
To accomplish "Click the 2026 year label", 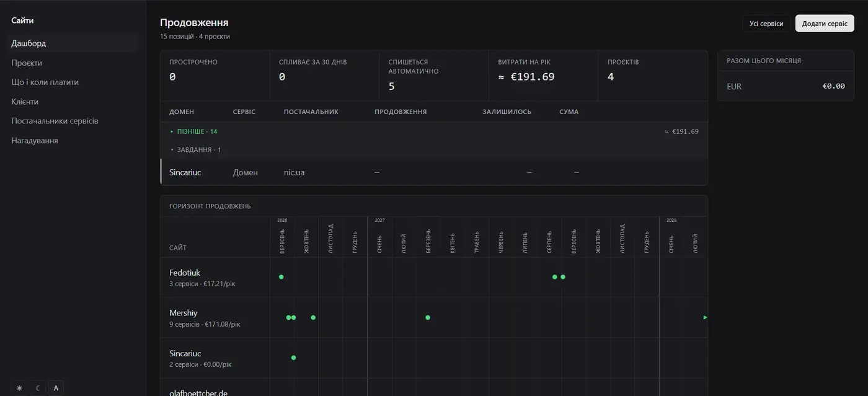I will [282, 220].
